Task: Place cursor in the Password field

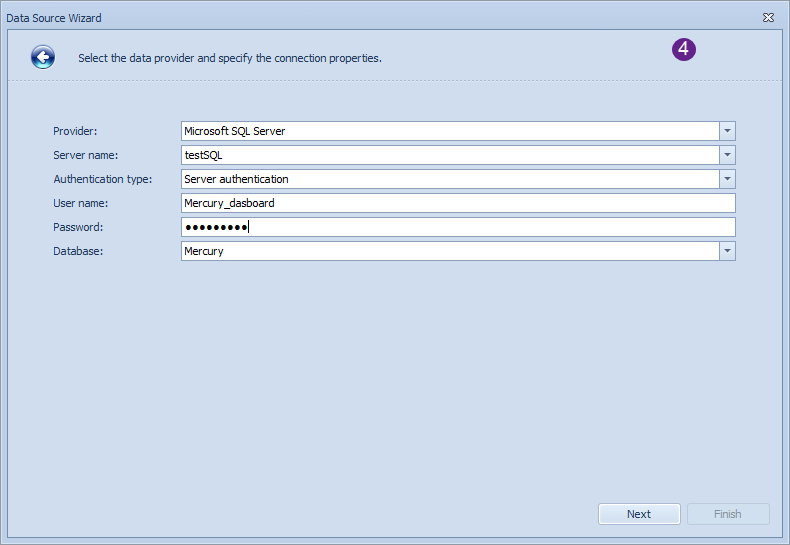Action: click(458, 227)
